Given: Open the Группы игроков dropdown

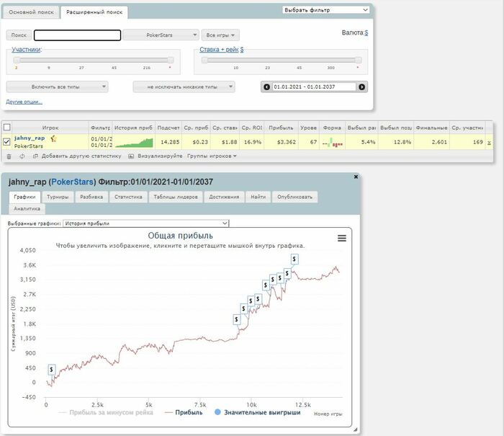Looking at the screenshot, I should coord(212,156).
